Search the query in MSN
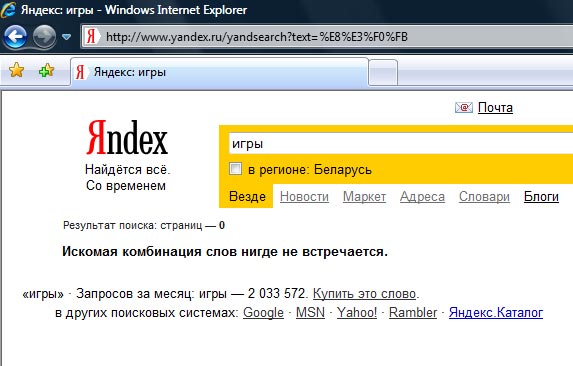 310,313
